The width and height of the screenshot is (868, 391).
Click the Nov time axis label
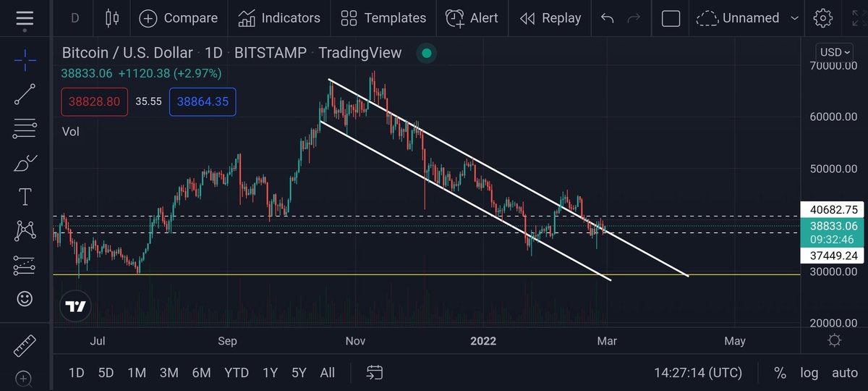tap(355, 341)
